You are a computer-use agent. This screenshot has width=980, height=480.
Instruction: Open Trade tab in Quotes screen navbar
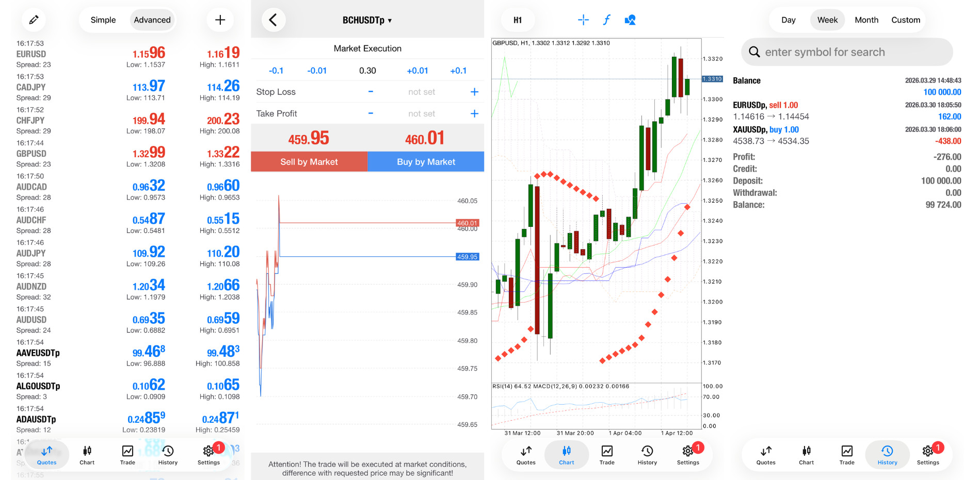[x=127, y=455]
